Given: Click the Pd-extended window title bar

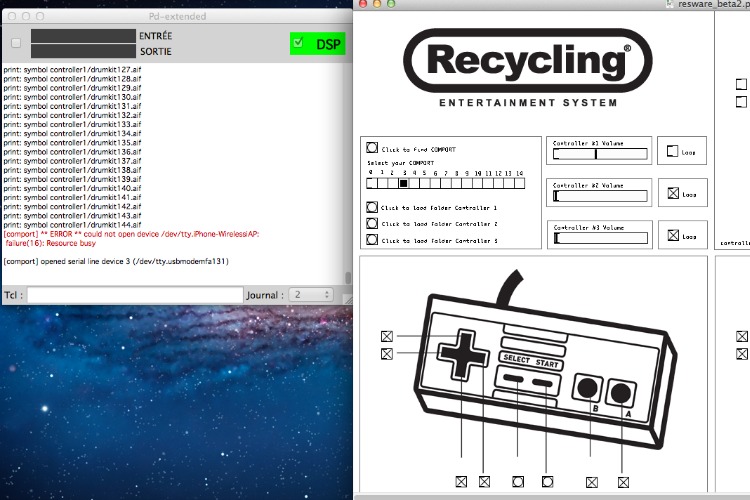Looking at the screenshot, I should [x=177, y=16].
